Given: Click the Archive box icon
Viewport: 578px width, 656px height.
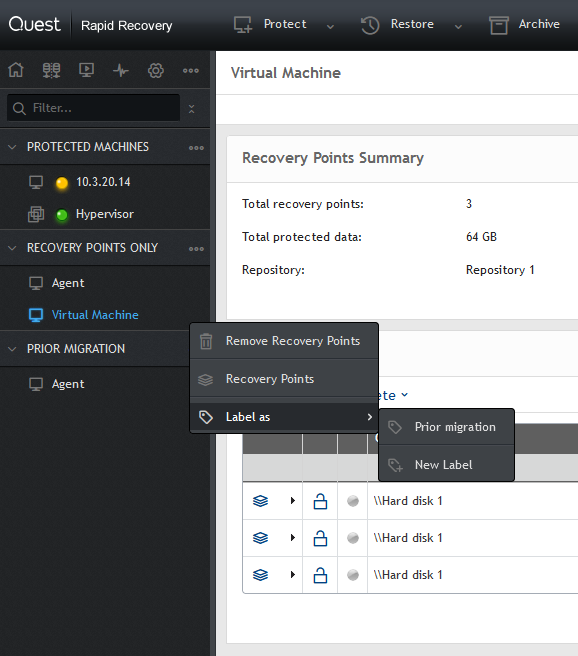Looking at the screenshot, I should [499, 25].
